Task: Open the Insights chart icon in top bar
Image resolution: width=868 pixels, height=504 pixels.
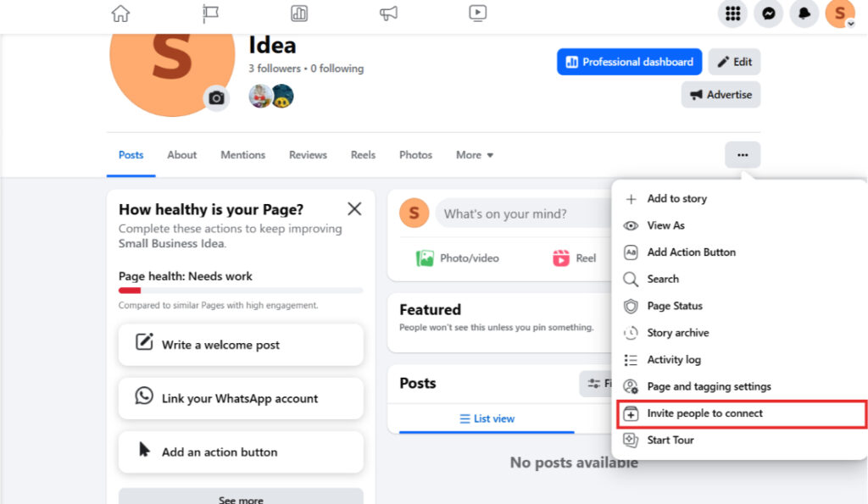Action: pos(299,14)
